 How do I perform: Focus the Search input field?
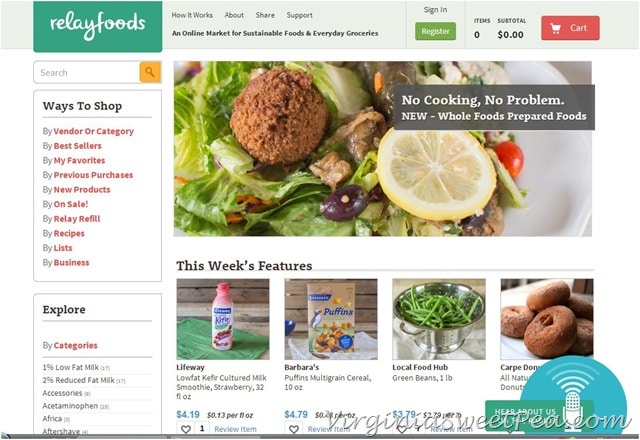click(87, 72)
